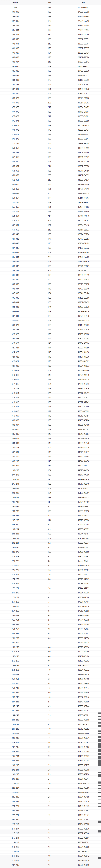The width and height of the screenshot is (101, 868).
Task: Click the 分数段 column header
Action: (x=15, y=2)
